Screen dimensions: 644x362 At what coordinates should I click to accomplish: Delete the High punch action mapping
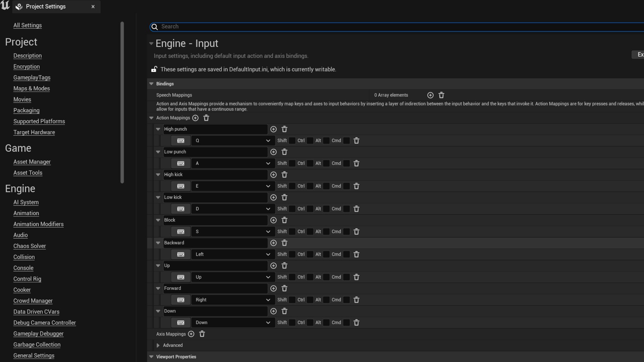click(x=284, y=129)
